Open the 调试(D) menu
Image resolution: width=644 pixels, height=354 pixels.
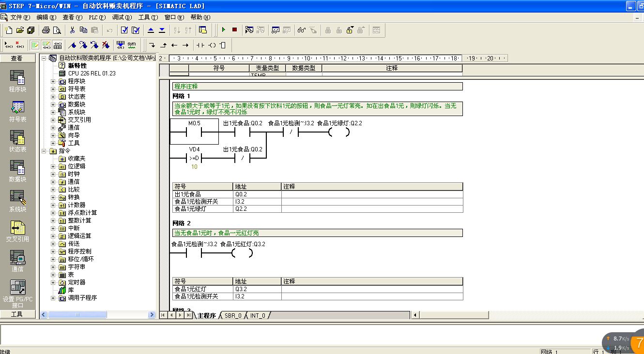[122, 17]
